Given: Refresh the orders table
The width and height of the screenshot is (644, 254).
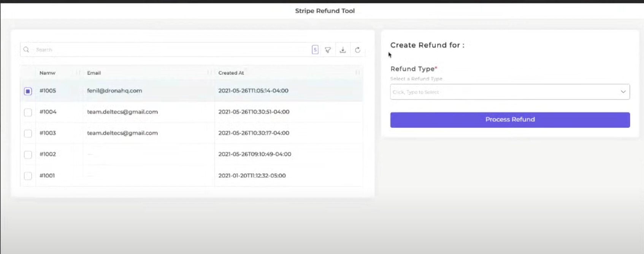Looking at the screenshot, I should (x=357, y=50).
